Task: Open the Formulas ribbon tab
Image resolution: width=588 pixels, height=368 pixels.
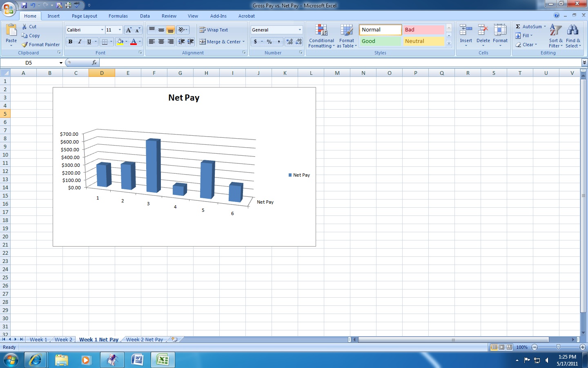Action: (118, 16)
